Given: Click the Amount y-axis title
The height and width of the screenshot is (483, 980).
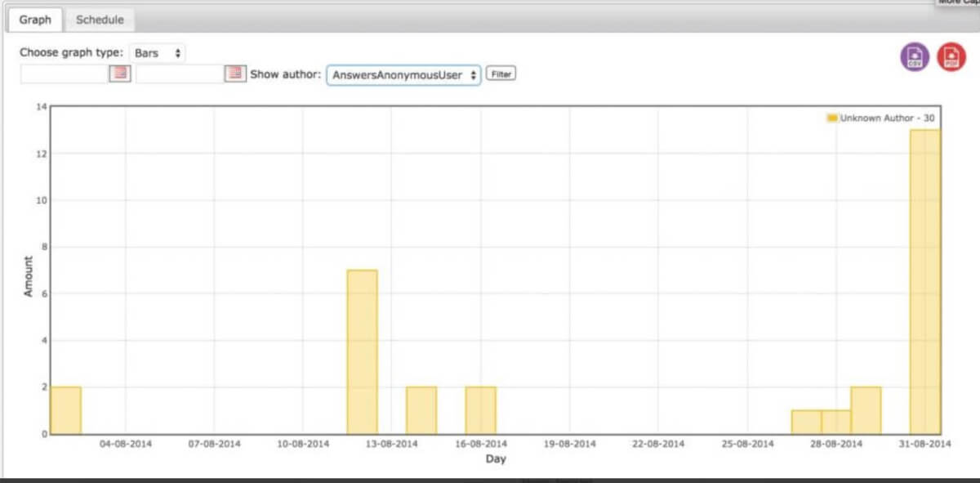Looking at the screenshot, I should click(x=29, y=276).
